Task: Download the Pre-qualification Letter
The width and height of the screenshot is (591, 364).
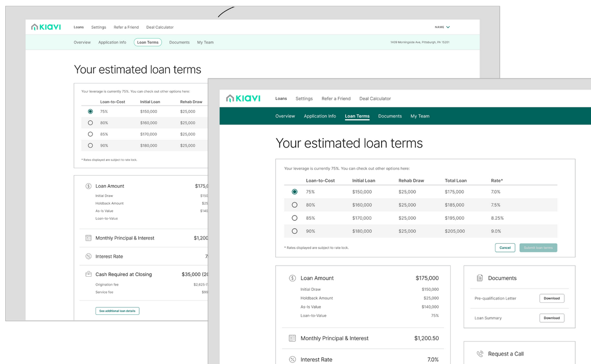Action: pyautogui.click(x=551, y=298)
